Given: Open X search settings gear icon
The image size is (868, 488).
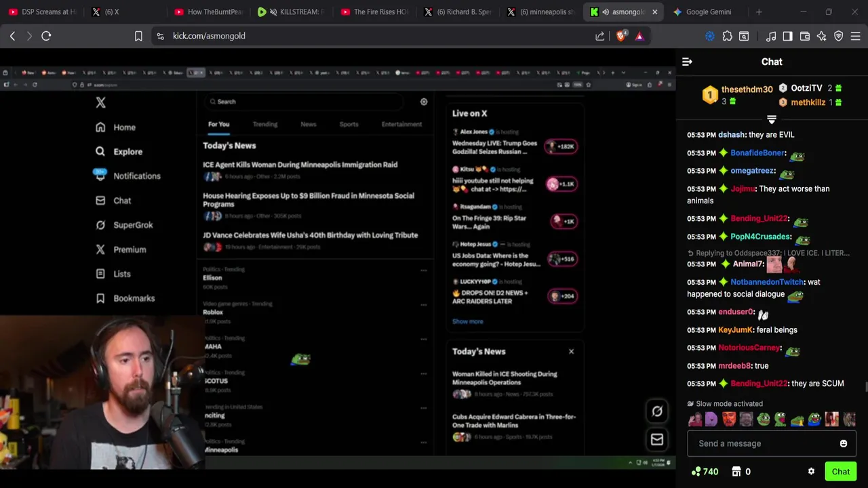Looking at the screenshot, I should click(424, 102).
